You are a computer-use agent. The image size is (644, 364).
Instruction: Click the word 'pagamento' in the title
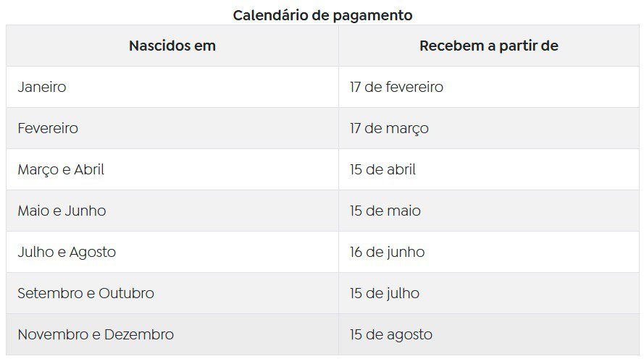click(x=372, y=17)
